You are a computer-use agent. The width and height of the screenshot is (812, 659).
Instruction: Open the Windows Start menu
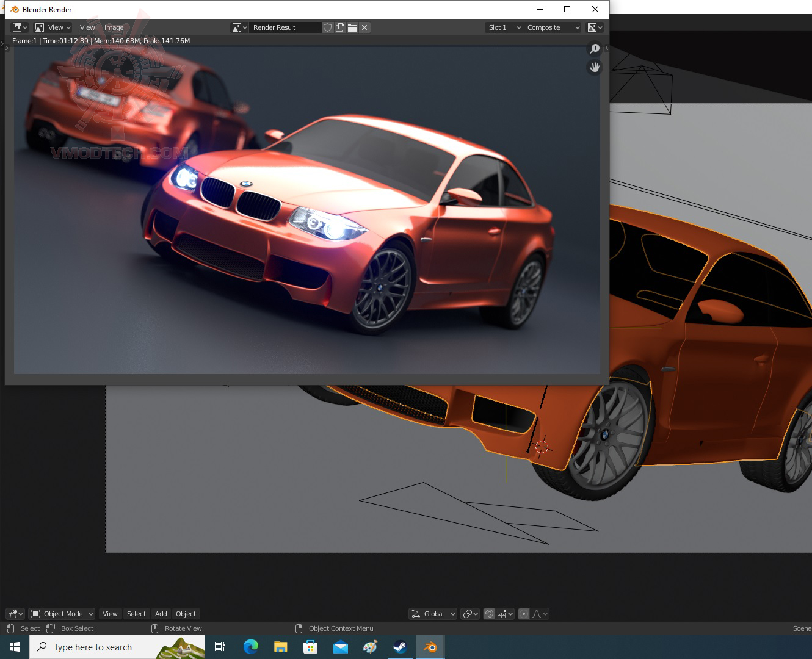15,647
